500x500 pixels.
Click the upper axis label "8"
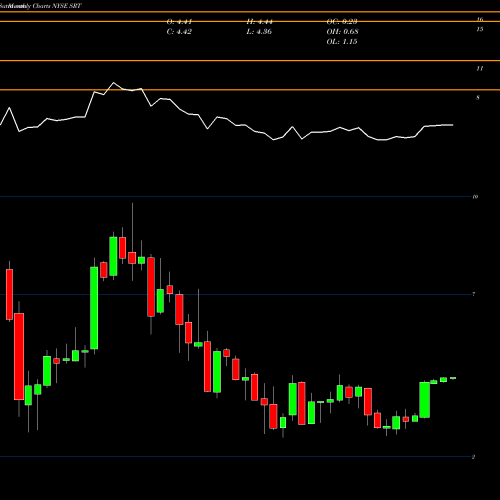pyautogui.click(x=478, y=98)
